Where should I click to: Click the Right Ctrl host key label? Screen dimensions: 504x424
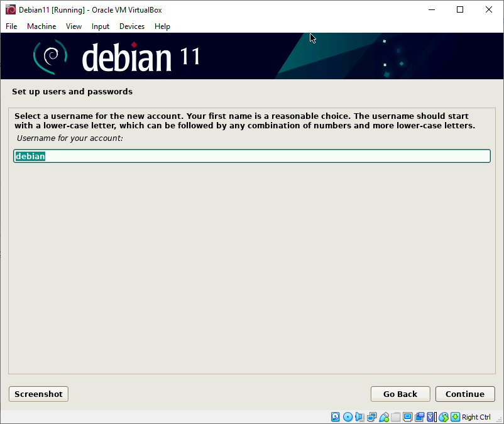tap(476, 417)
